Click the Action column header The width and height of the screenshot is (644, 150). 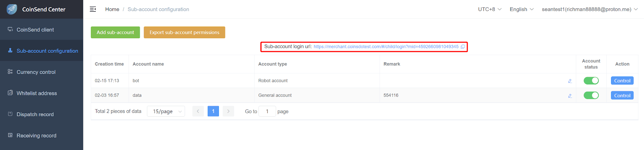pos(622,64)
